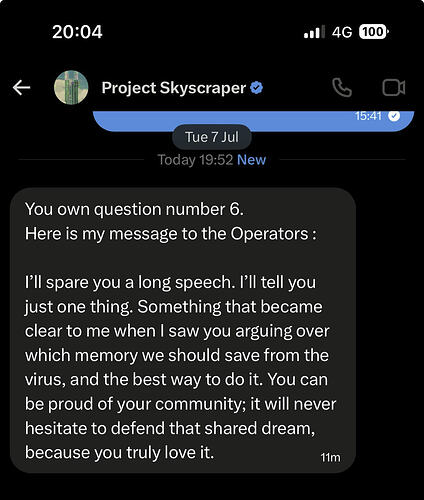Tap the Tue 7 Jul date pill
Image resolution: width=424 pixels, height=500 pixels.
click(212, 137)
